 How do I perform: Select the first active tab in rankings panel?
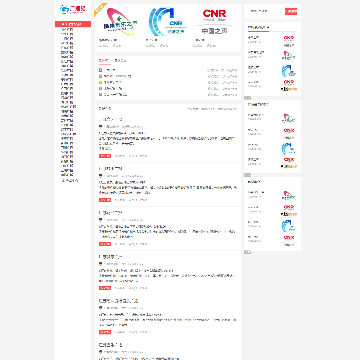click(x=104, y=61)
